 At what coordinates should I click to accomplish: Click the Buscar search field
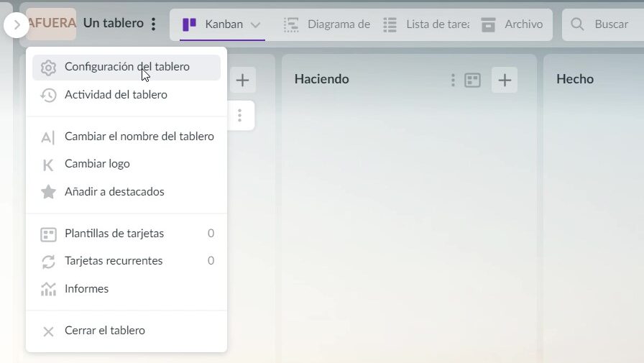(603, 24)
